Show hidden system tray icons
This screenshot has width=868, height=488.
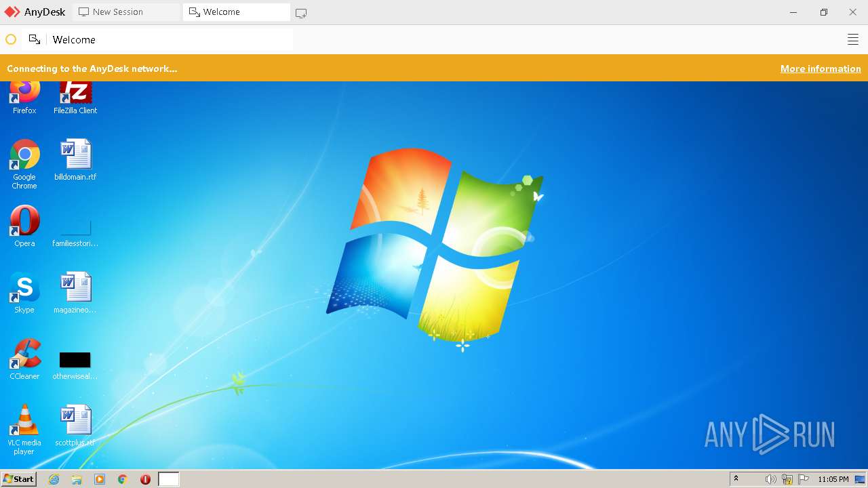point(736,479)
